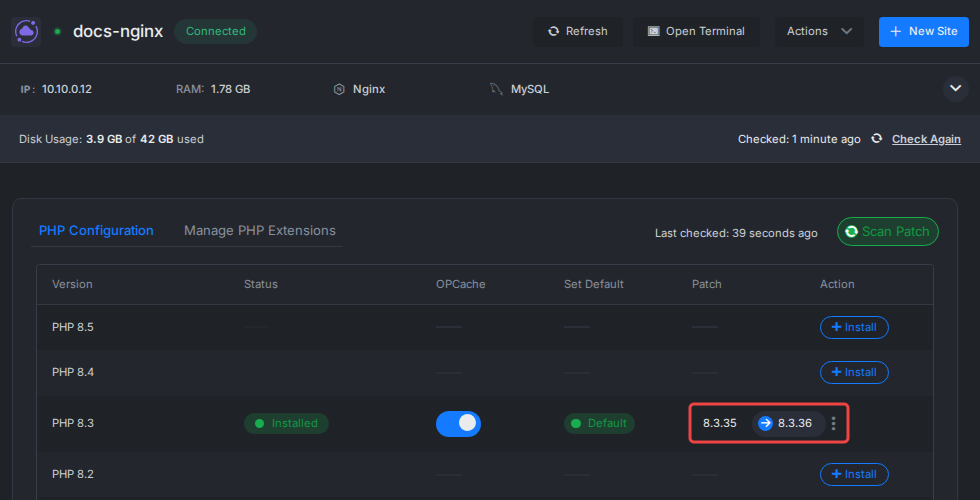Screen dimensions: 980x500
Task: Install PHP 8.2
Action: click(x=854, y=474)
